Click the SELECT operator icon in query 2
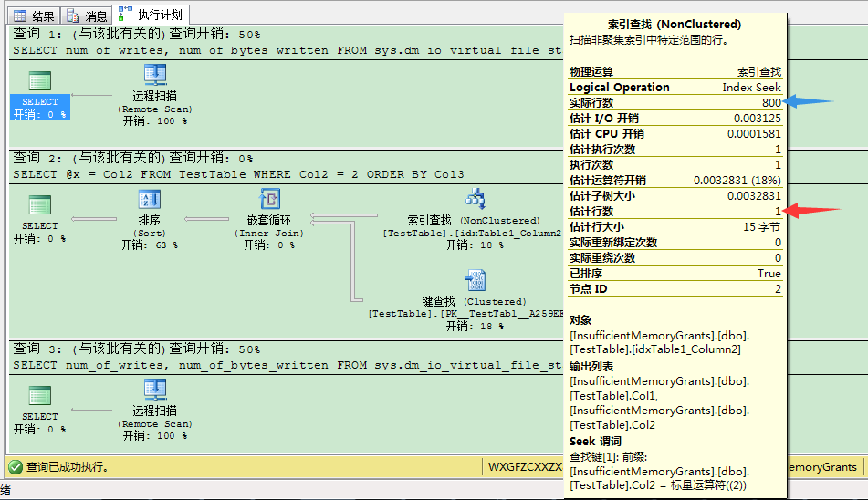The image size is (868, 500). click(x=40, y=205)
